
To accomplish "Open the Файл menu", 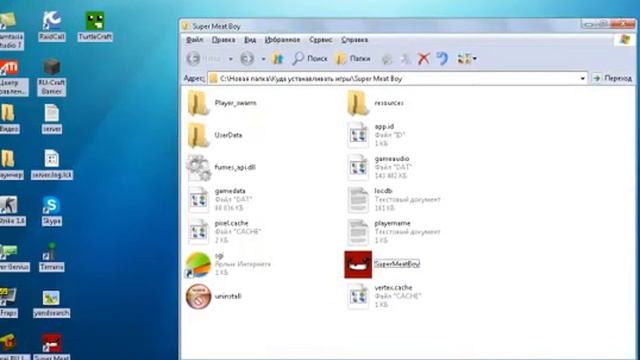I will (195, 40).
